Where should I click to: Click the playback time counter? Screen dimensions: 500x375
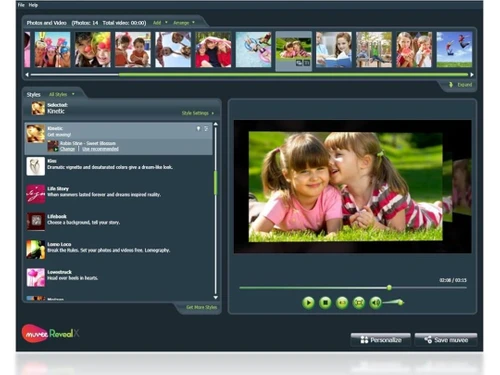click(453, 280)
